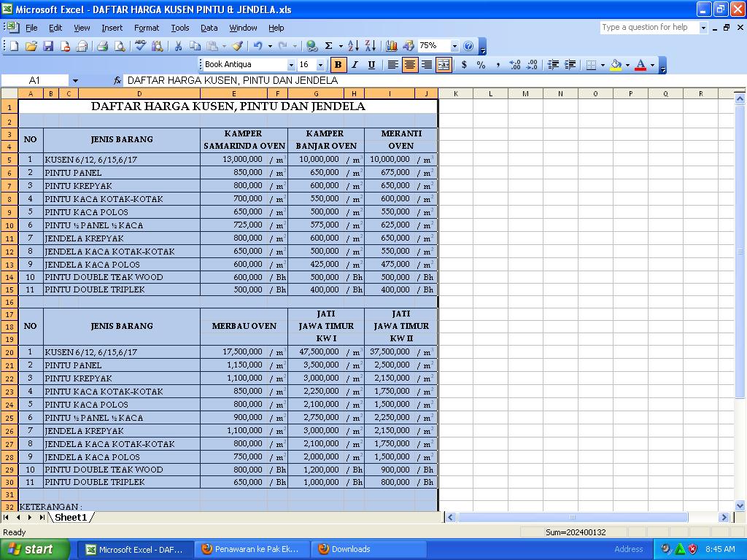
Task: Open the font name dropdown
Action: click(291, 65)
